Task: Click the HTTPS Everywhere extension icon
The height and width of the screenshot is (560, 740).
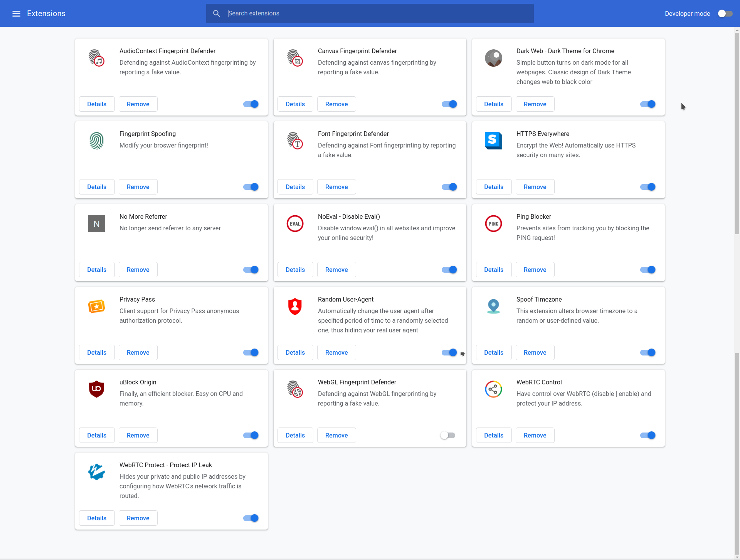Action: 493,141
